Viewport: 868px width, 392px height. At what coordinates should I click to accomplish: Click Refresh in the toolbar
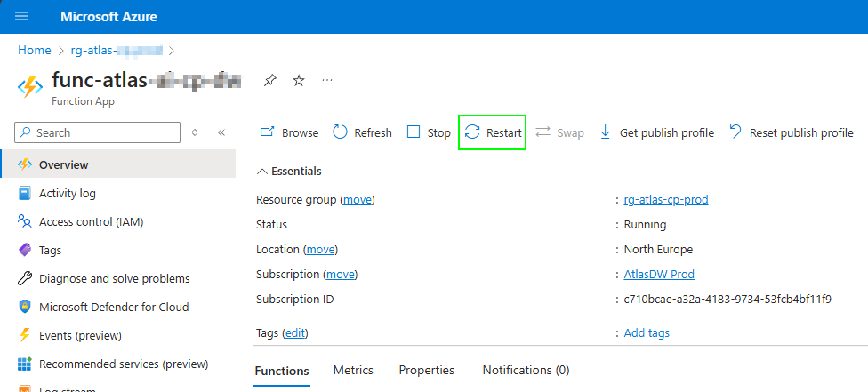coord(362,132)
